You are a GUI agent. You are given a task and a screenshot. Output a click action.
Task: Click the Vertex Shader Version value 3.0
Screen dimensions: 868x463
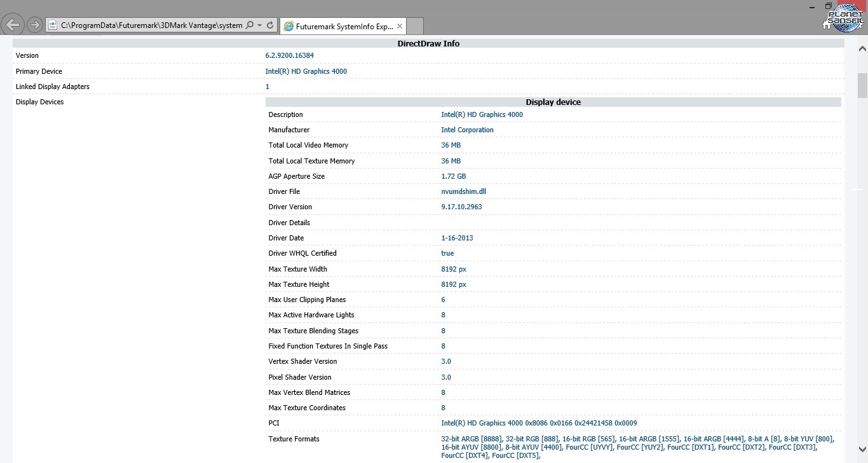coord(446,361)
